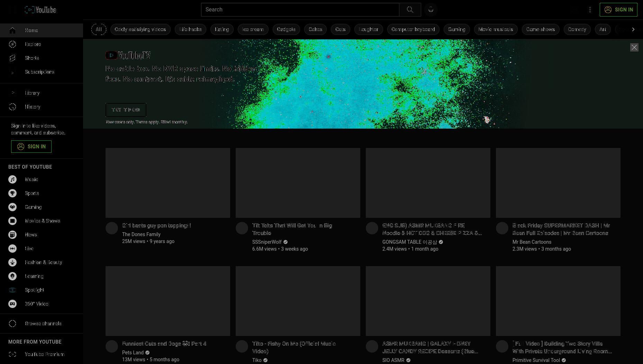Open thumbnail for Mr Bean Supermarket Dash
Viewport: 643px width, 364px height.
(x=558, y=183)
